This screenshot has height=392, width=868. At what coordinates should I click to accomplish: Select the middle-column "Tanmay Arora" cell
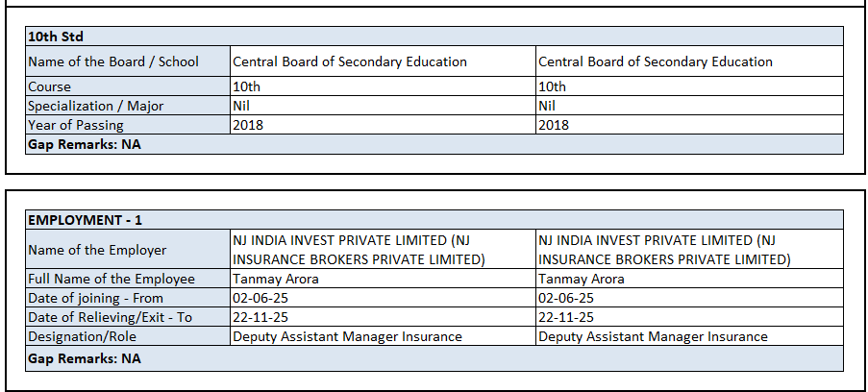tap(276, 279)
